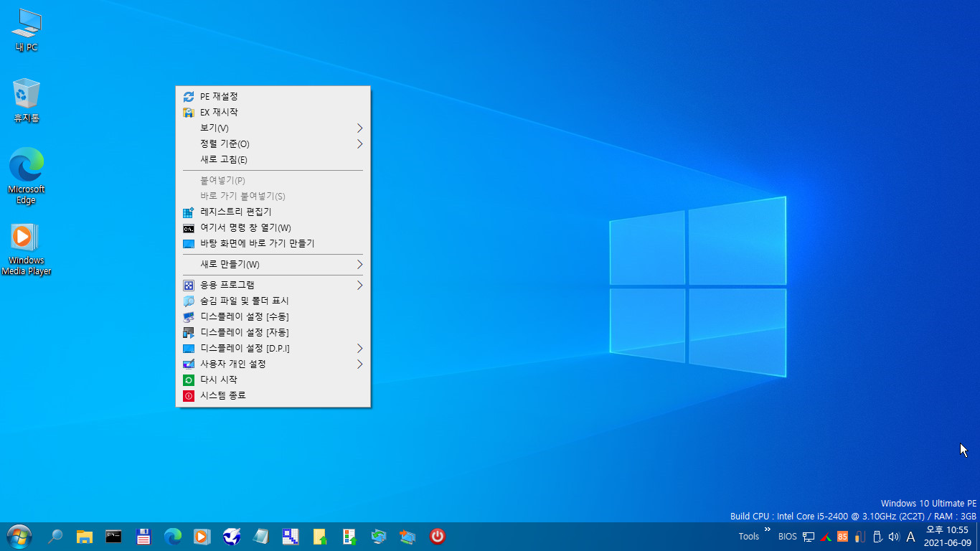The height and width of the screenshot is (551, 980).
Task: Click the magnifier search icon in taskbar
Action: 55,536
